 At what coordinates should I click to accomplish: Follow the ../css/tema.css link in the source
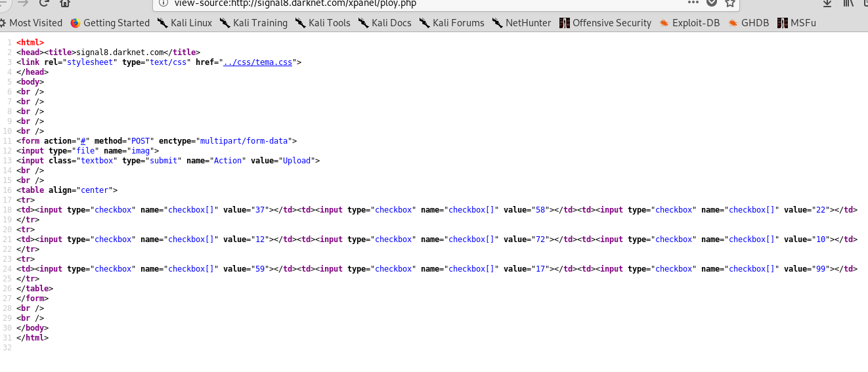(257, 62)
